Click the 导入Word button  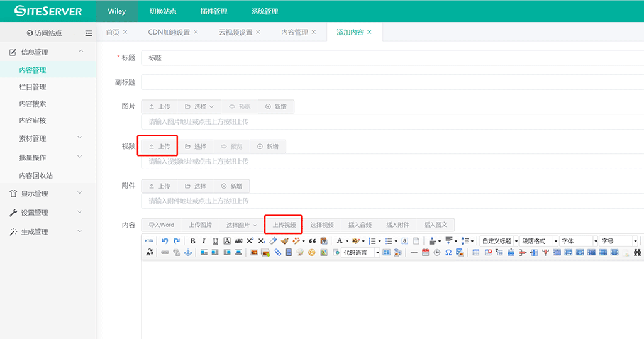coord(161,225)
